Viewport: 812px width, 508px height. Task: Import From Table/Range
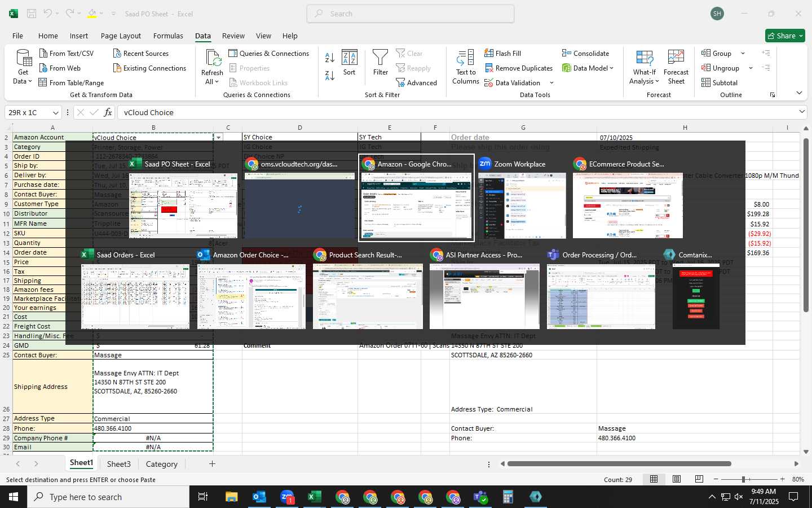(71, 82)
